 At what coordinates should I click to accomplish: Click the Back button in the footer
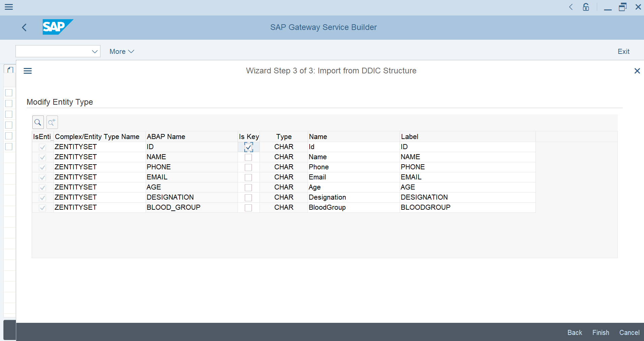(x=574, y=332)
